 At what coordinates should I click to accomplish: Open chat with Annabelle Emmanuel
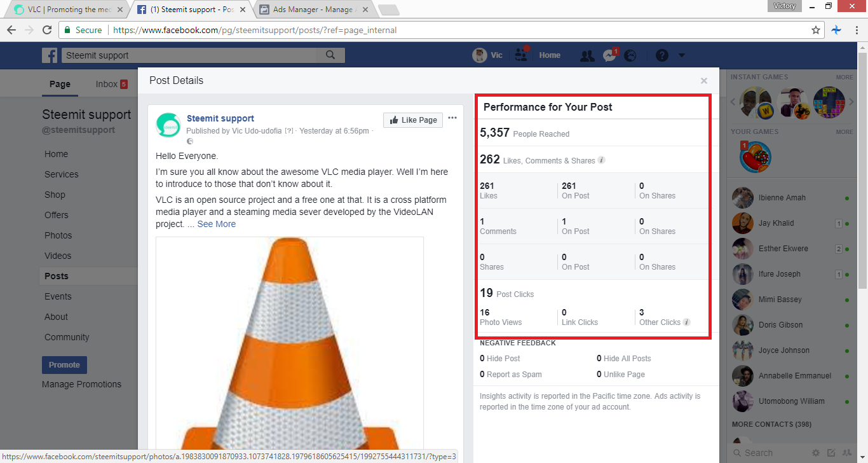[x=790, y=376]
